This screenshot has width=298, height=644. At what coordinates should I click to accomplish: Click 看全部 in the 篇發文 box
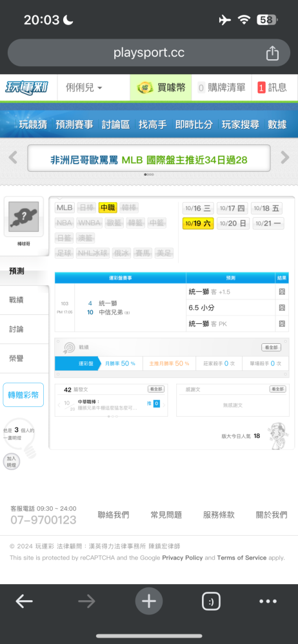coord(156,389)
